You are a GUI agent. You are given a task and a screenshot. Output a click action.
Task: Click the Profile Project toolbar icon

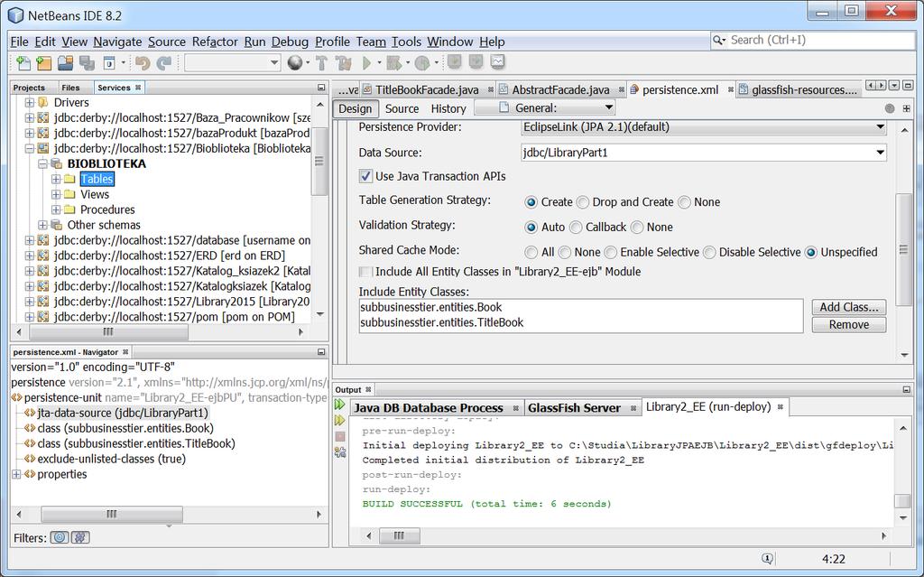click(422, 62)
